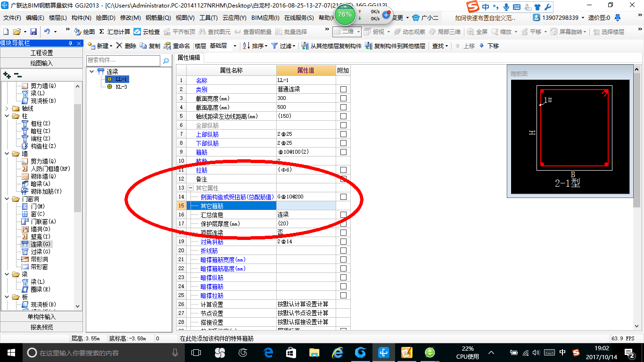The image size is (644, 362).
Task: Select KL-3 in component tree
Action: tap(121, 87)
